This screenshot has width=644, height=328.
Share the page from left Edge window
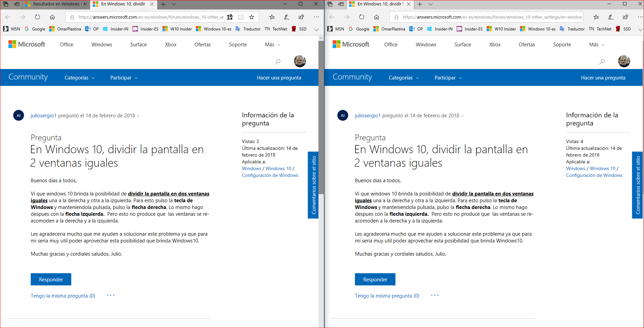tap(301, 17)
